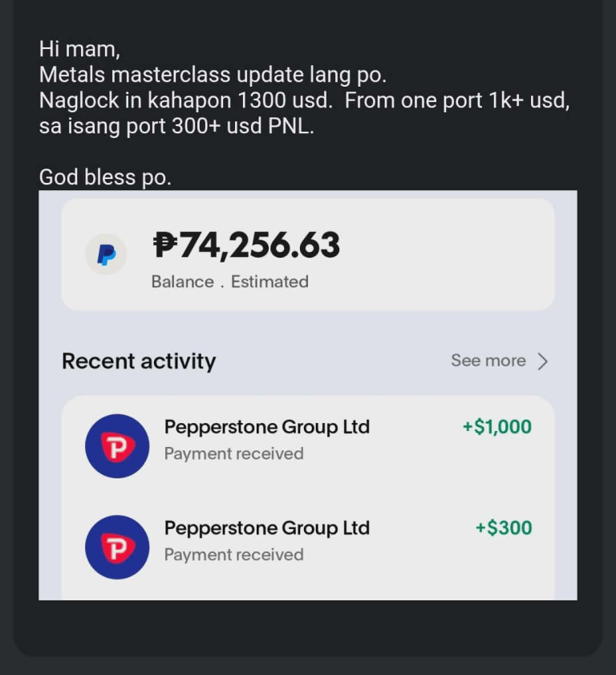This screenshot has height=675, width=616.
Task: Open the See more link
Action: pyautogui.click(x=488, y=361)
